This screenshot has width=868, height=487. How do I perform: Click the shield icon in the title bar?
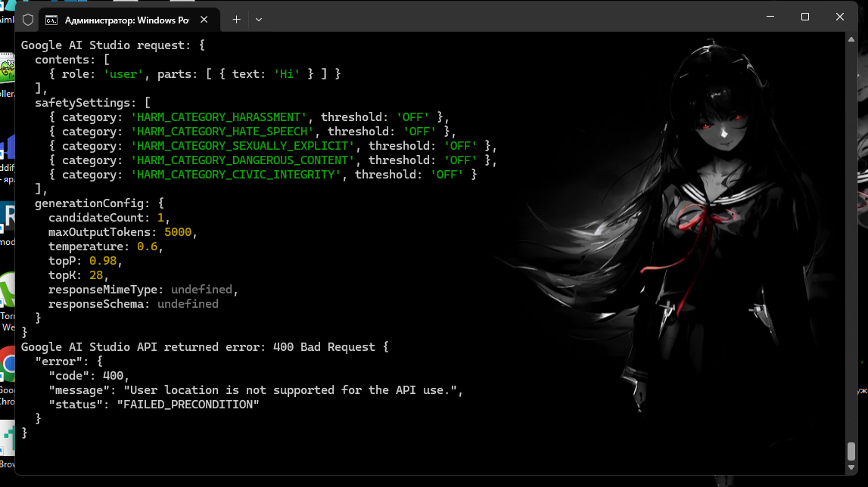[x=28, y=20]
